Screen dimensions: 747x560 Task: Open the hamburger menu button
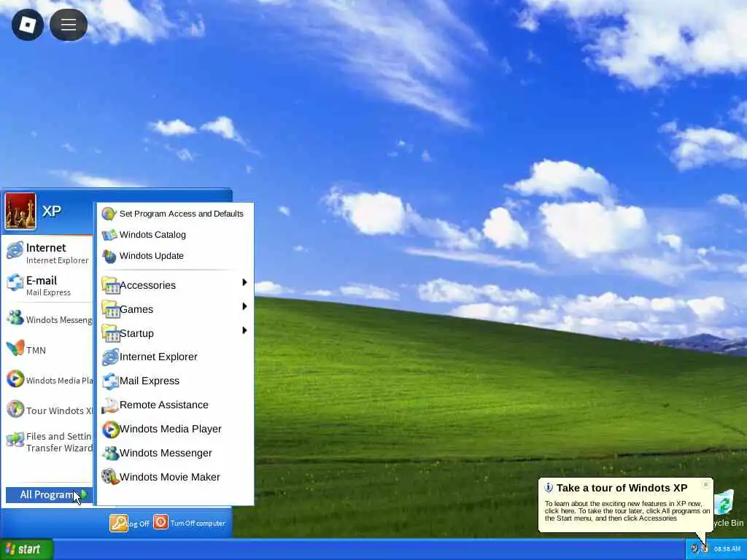69,25
